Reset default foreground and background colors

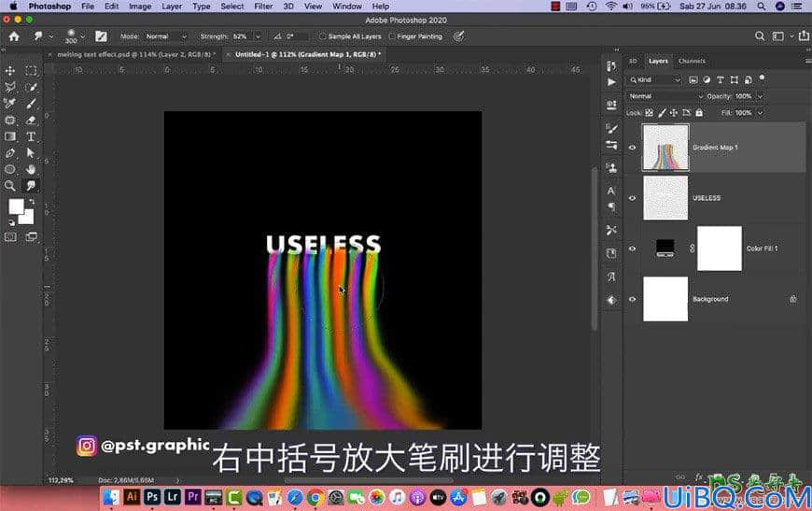[11, 223]
